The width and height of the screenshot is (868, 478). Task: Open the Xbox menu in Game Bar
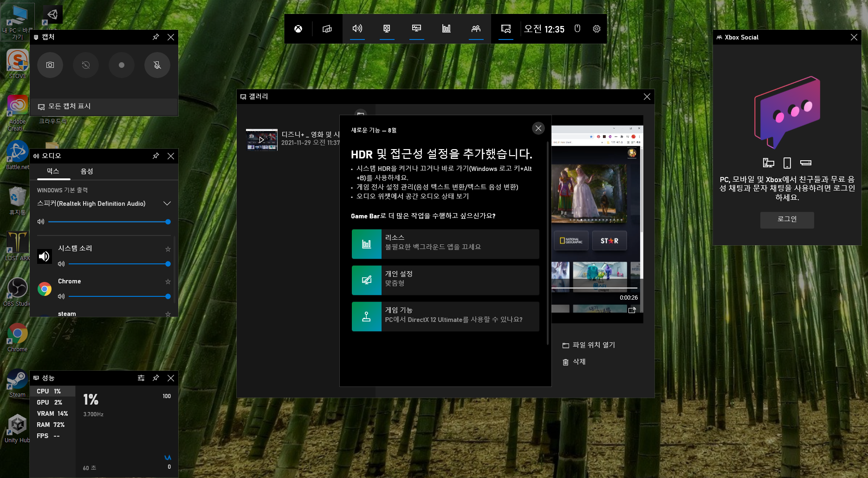pos(298,29)
